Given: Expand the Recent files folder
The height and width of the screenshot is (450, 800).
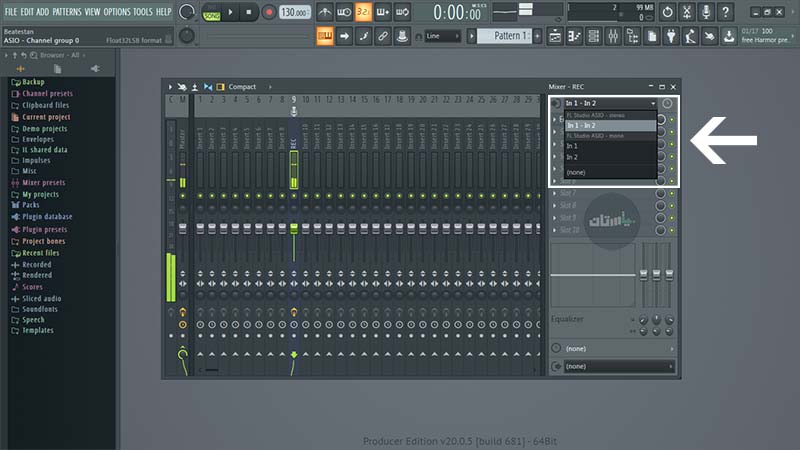Looking at the screenshot, I should click(40, 253).
